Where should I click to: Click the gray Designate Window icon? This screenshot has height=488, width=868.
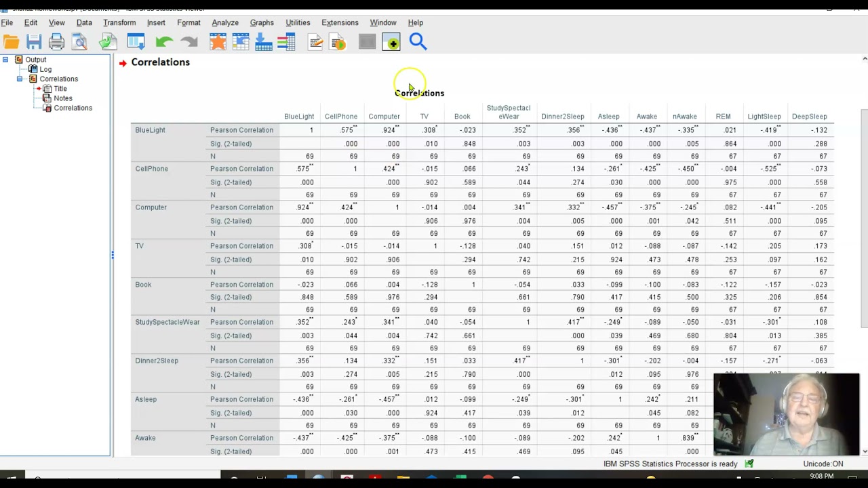click(x=367, y=42)
